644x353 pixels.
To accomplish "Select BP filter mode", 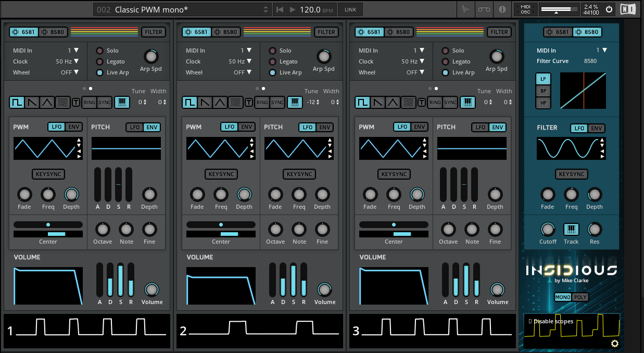I will (x=543, y=91).
